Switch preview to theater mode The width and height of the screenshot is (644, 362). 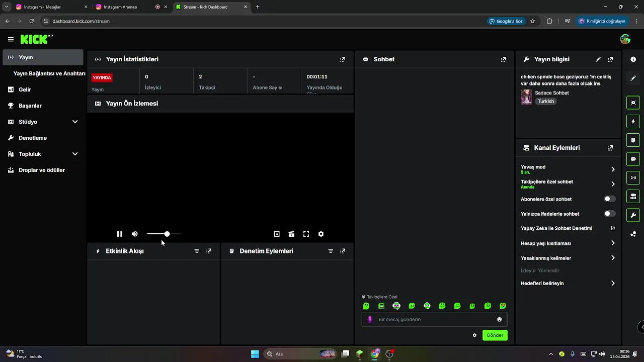pyautogui.click(x=291, y=234)
